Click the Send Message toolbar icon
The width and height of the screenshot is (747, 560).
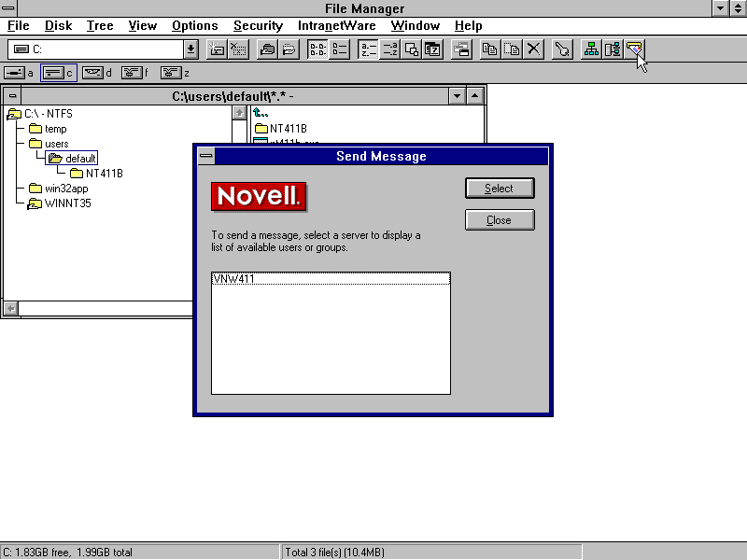(634, 49)
